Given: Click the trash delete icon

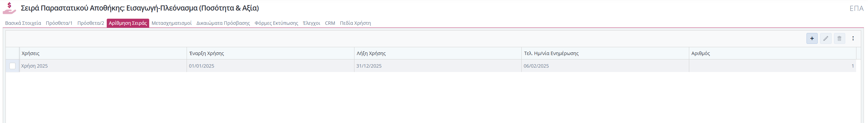Looking at the screenshot, I should (839, 38).
